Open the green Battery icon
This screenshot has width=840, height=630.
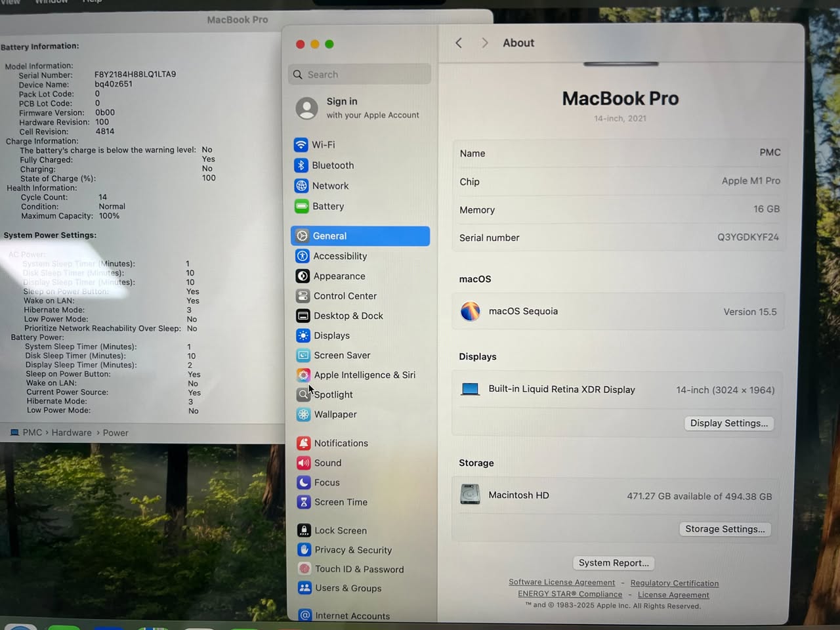click(x=301, y=206)
